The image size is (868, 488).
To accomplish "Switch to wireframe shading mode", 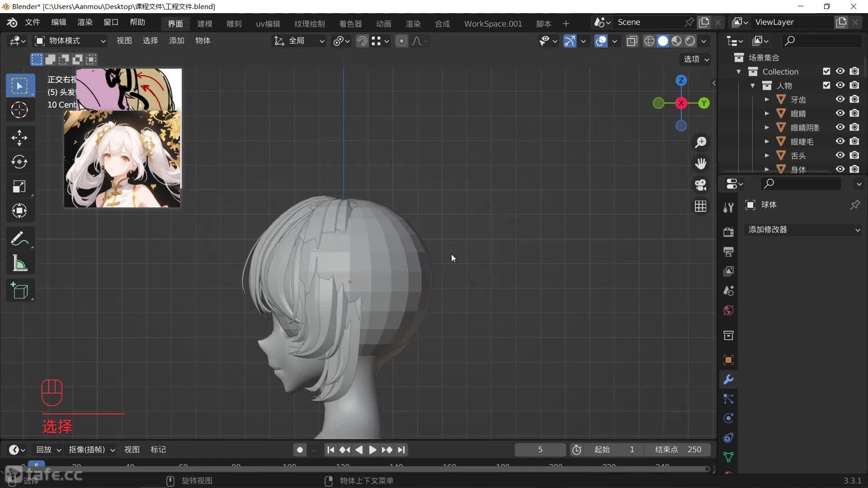I will (649, 41).
